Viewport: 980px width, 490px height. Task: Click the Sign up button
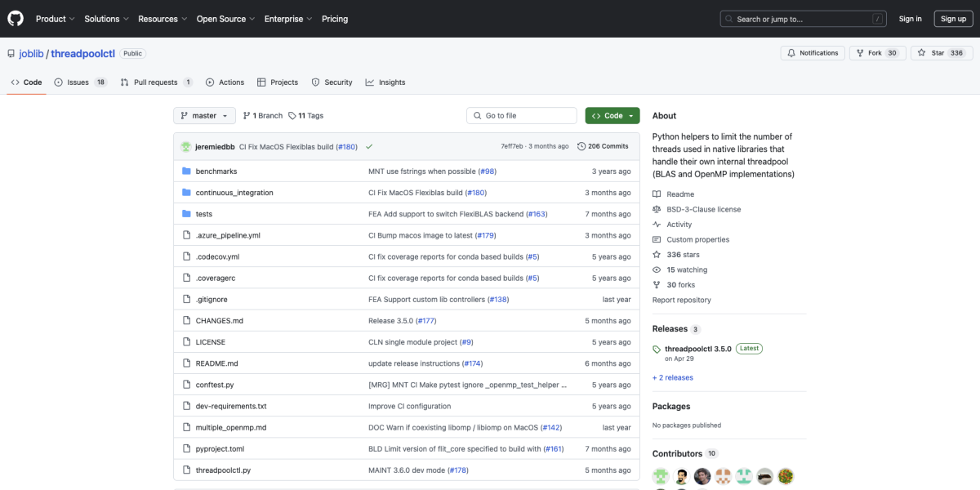(x=953, y=19)
